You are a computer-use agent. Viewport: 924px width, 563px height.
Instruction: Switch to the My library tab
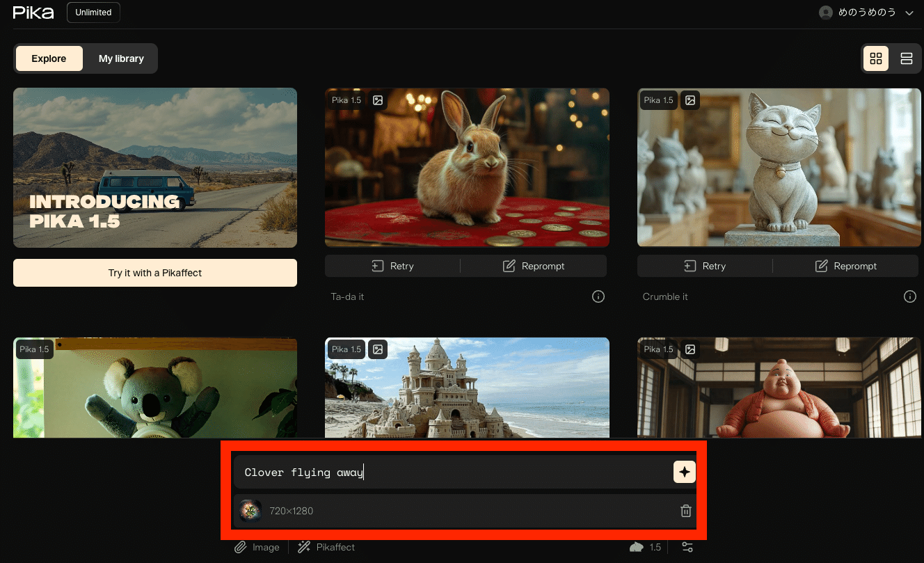[x=121, y=58]
